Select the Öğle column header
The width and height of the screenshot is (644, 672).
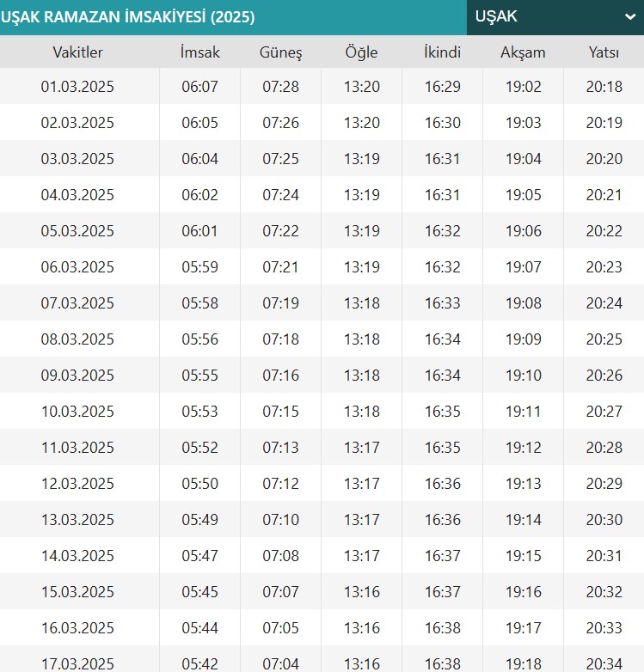point(361,52)
